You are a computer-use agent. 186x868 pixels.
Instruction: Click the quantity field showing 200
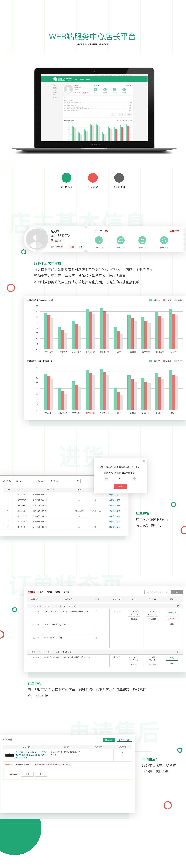pyautogui.click(x=120, y=479)
